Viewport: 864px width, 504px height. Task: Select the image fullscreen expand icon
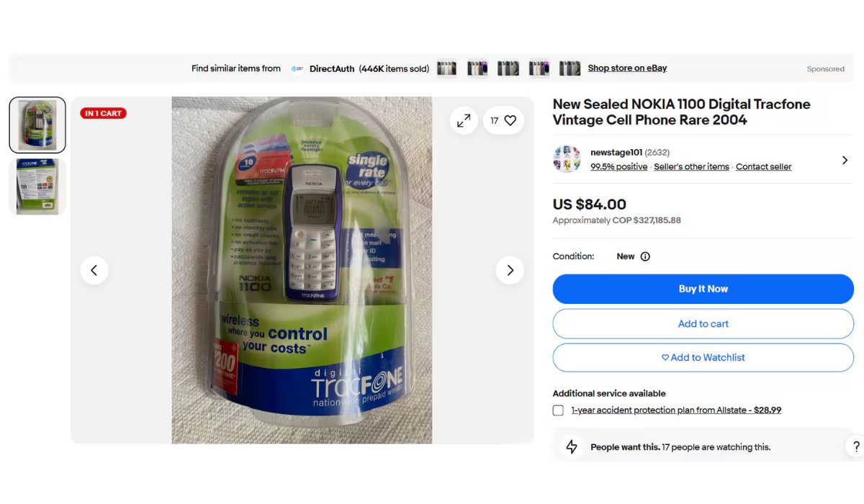464,120
